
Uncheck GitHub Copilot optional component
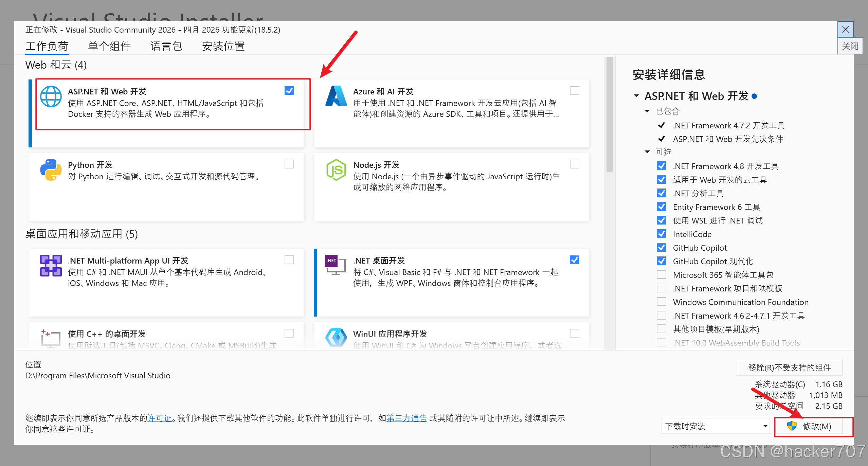coord(662,247)
